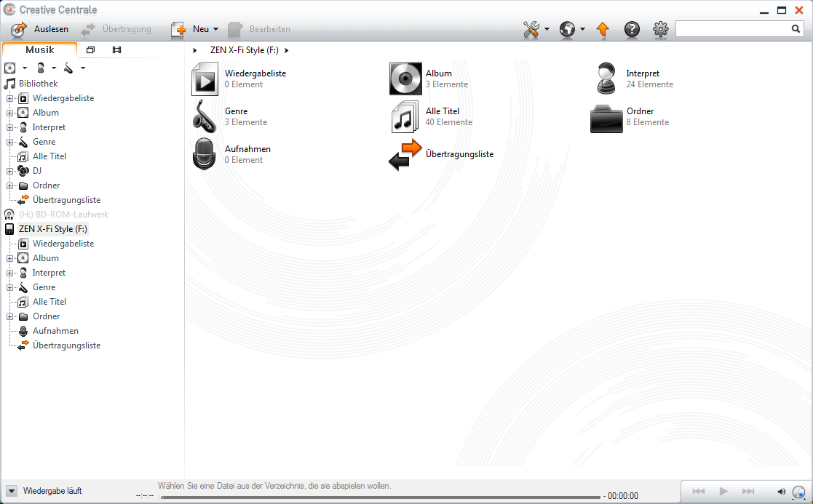813x504 pixels.
Task: Select the (H:) BD-ROM-Laufwerk drive
Action: [63, 214]
